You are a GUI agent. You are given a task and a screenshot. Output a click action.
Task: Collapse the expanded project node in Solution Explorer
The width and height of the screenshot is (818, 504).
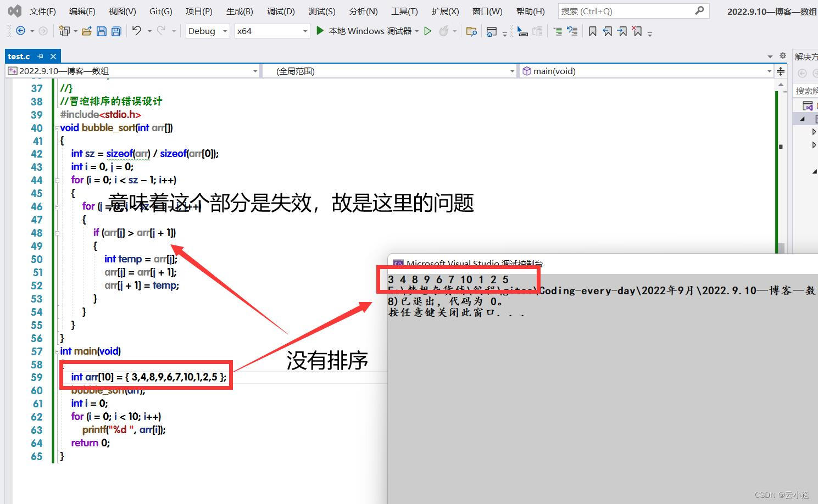pos(803,119)
